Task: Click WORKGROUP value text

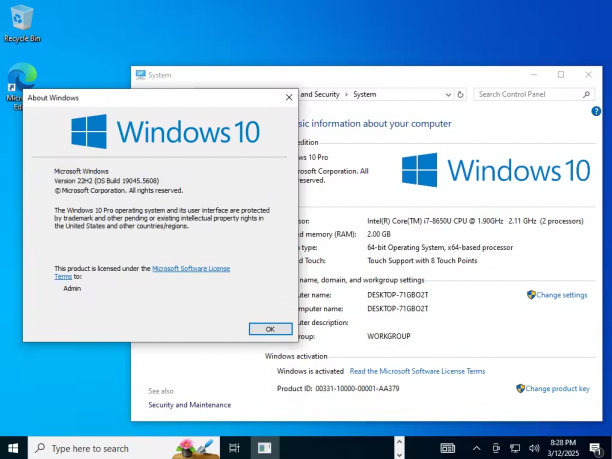Action: 389,336
